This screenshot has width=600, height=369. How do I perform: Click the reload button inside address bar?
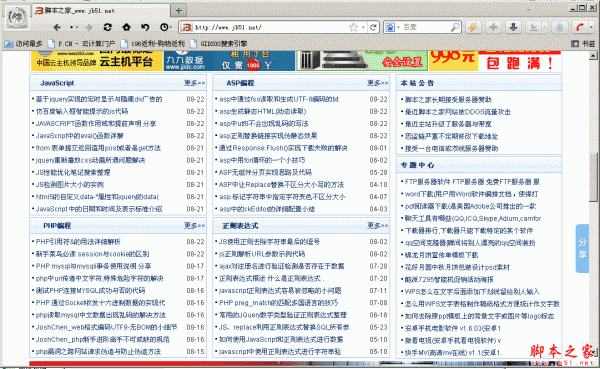click(x=373, y=27)
